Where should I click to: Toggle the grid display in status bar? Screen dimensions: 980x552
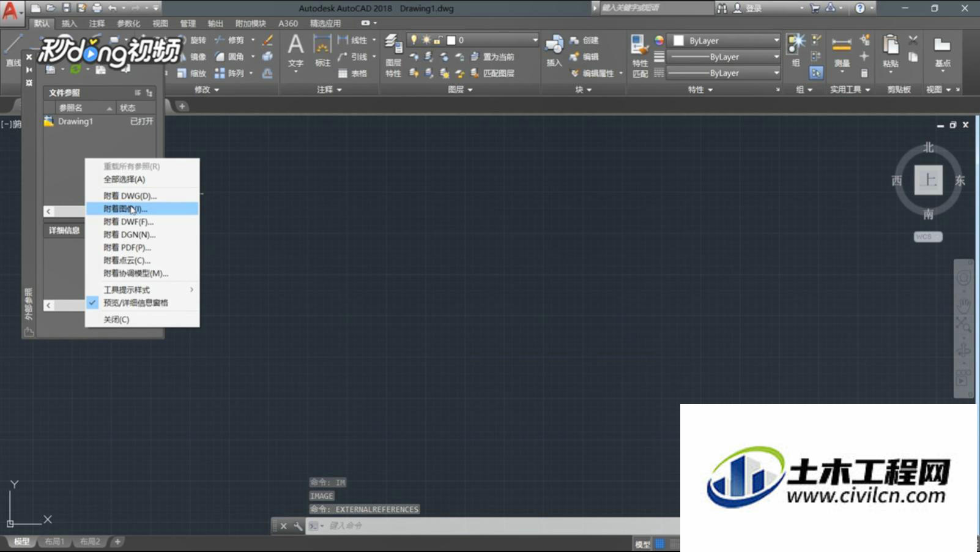[x=659, y=543]
